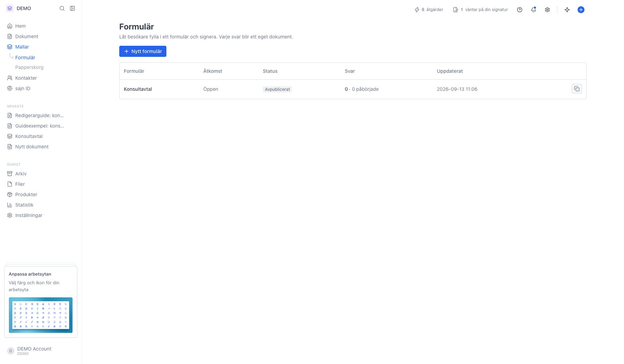This screenshot has width=624, height=364.
Task: Collapse the sidebar with the panel icon
Action: [72, 8]
